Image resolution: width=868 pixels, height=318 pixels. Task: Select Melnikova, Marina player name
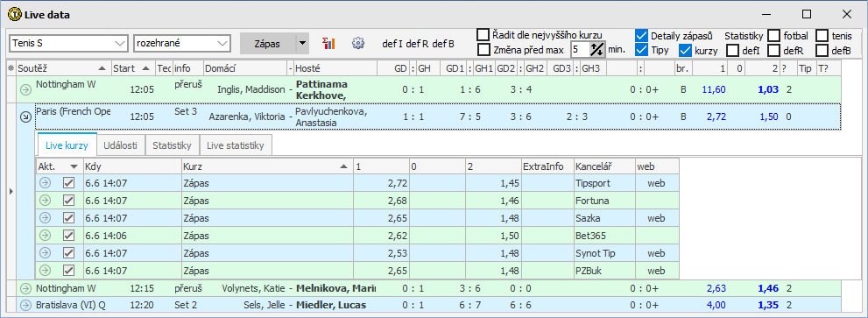click(x=336, y=288)
